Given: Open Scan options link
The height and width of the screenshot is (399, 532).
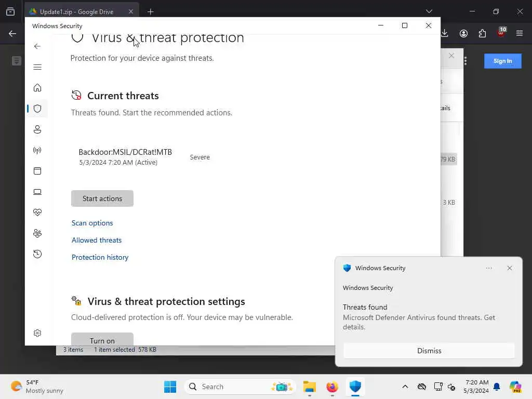Looking at the screenshot, I should (92, 223).
